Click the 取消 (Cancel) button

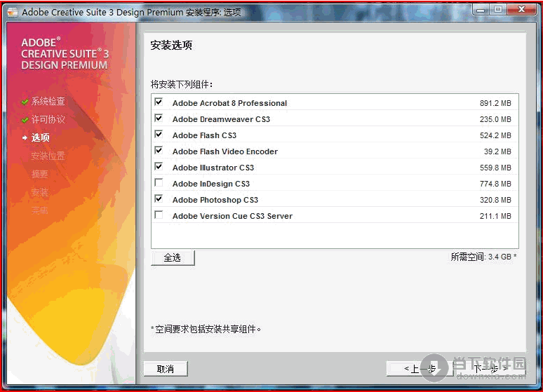[166, 369]
